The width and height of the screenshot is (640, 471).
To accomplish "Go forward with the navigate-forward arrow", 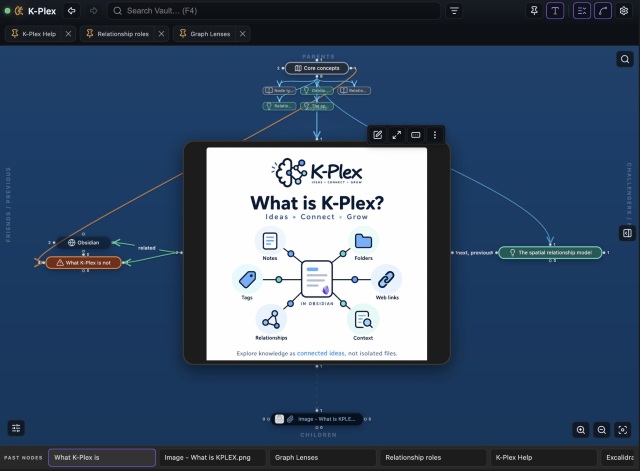I will coord(93,11).
